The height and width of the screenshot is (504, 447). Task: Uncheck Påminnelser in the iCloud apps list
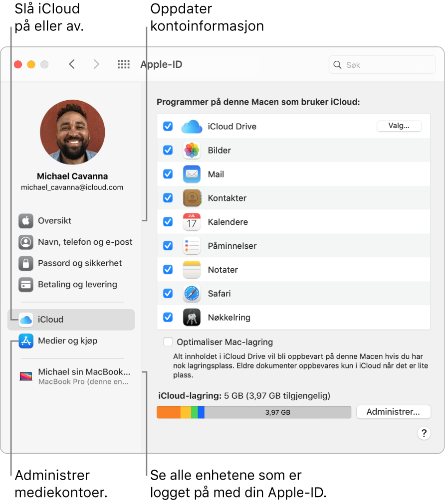[x=168, y=246]
